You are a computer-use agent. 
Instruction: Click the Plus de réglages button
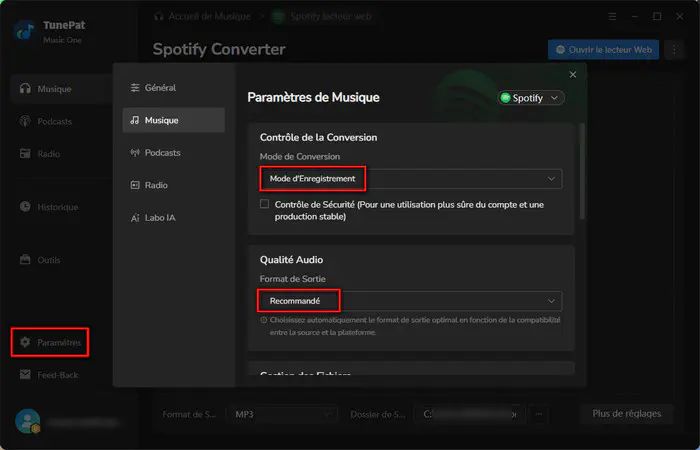[x=627, y=414]
